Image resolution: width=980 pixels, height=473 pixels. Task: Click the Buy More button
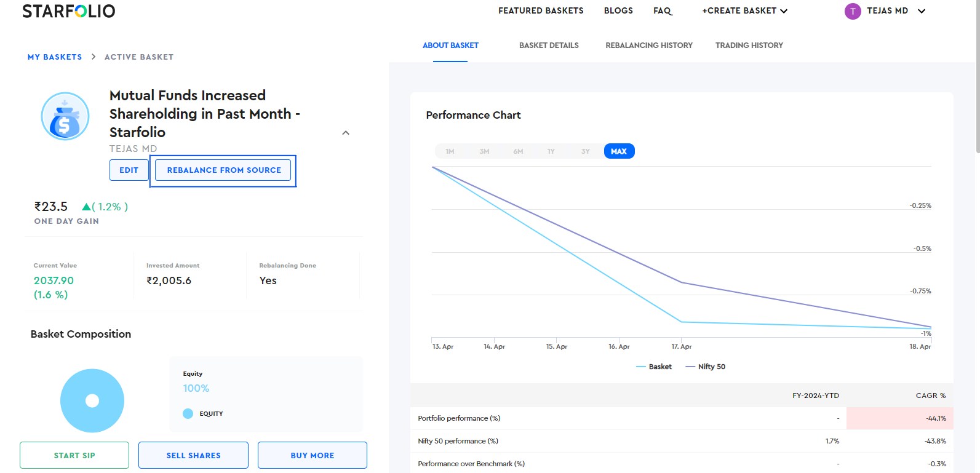pos(313,455)
